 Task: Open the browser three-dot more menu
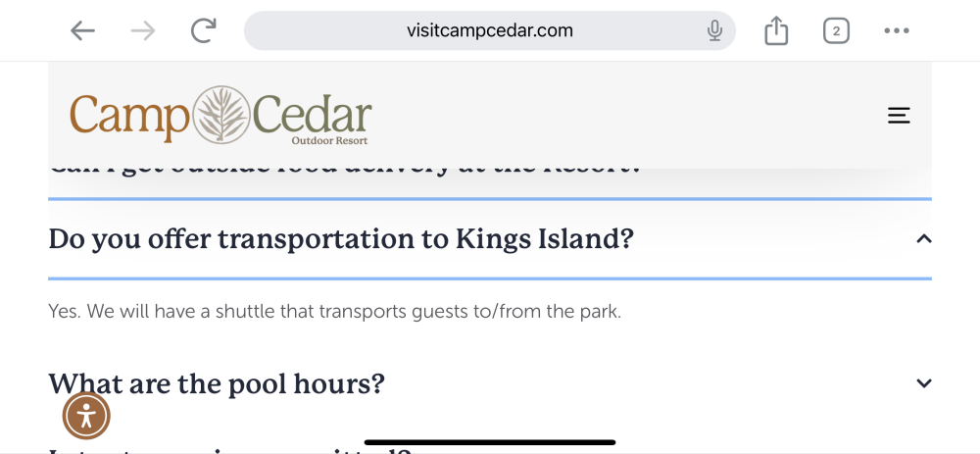click(x=897, y=31)
